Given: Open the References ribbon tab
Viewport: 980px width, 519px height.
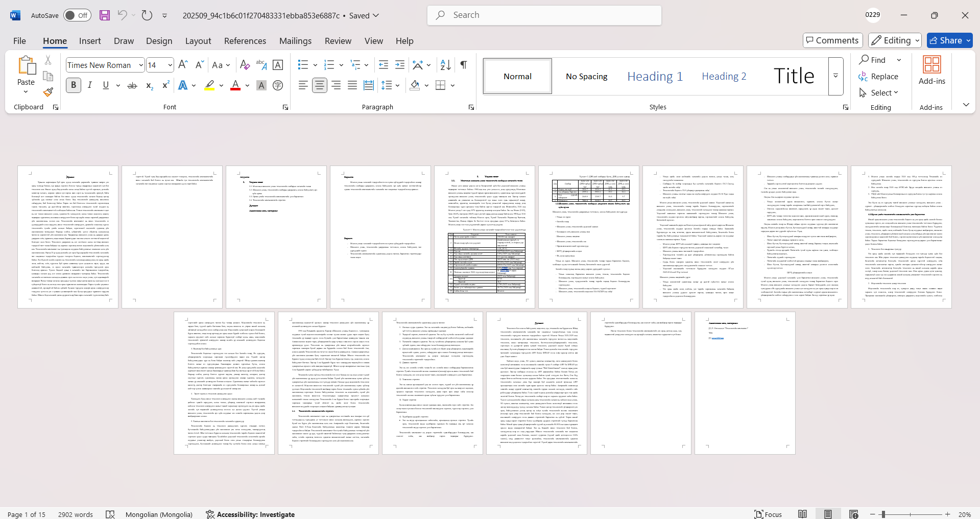Looking at the screenshot, I should 245,41.
